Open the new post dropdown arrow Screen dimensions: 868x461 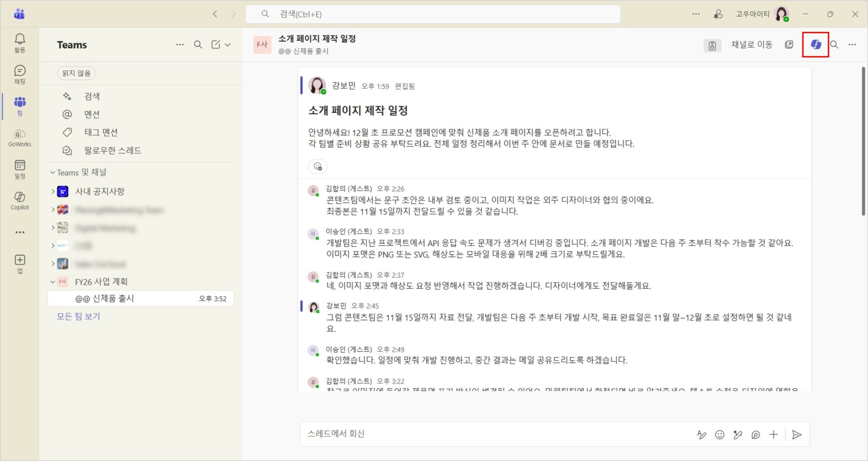(x=228, y=45)
